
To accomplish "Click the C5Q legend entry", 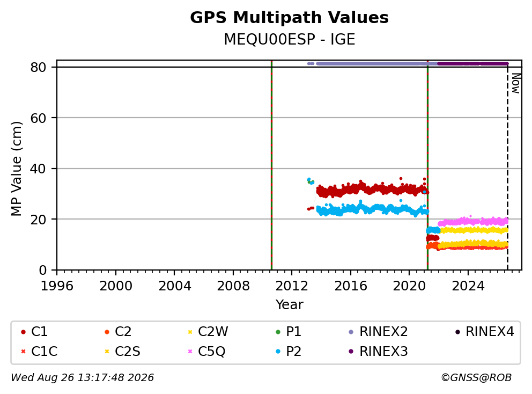I will [x=206, y=351].
